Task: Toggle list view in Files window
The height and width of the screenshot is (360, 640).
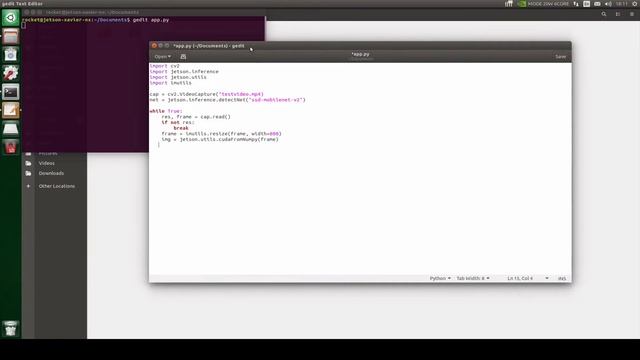Action: pos(618,14)
